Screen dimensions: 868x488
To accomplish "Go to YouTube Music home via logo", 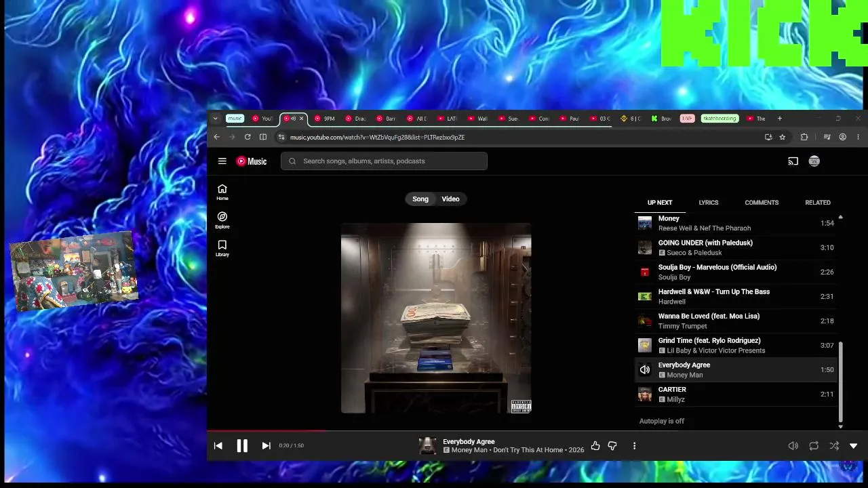I will [252, 161].
